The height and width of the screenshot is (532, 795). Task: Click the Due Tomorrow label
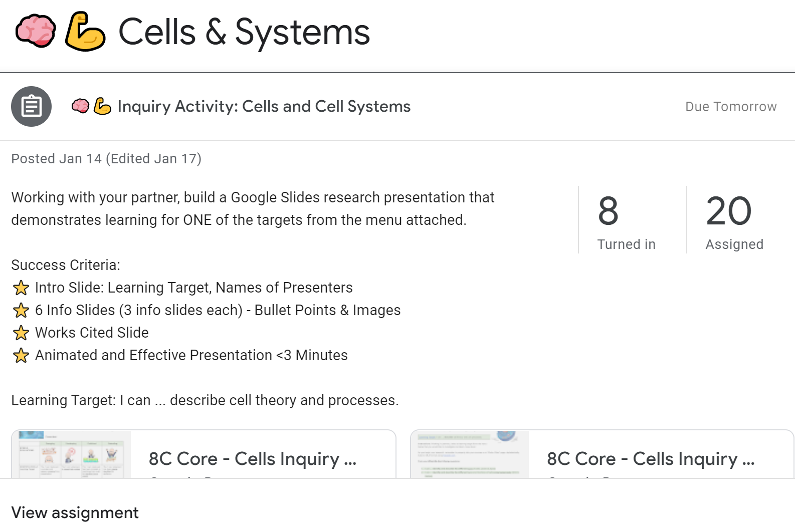point(731,106)
